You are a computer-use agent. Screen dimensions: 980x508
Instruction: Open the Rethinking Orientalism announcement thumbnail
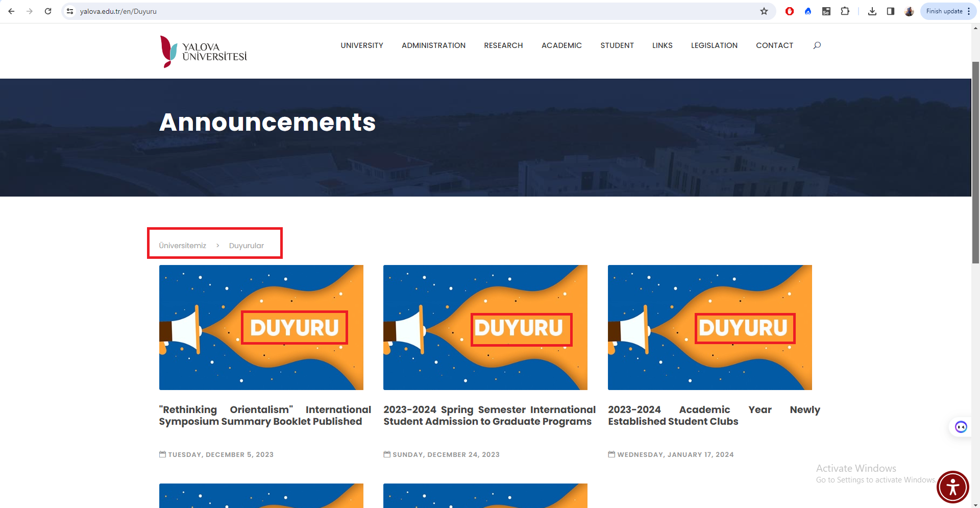pyautogui.click(x=261, y=327)
